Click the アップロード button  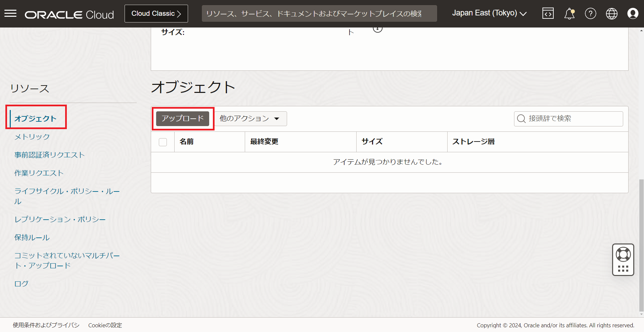pyautogui.click(x=182, y=119)
